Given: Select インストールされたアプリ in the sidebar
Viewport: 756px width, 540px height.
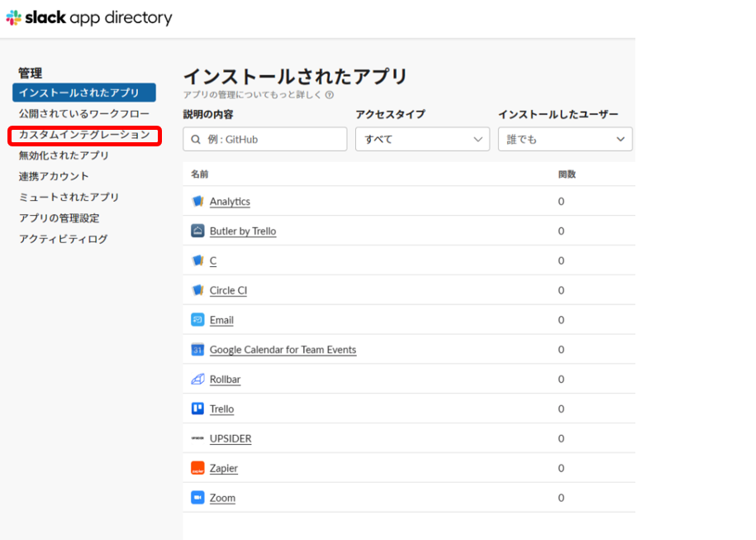Looking at the screenshot, I should pos(84,93).
